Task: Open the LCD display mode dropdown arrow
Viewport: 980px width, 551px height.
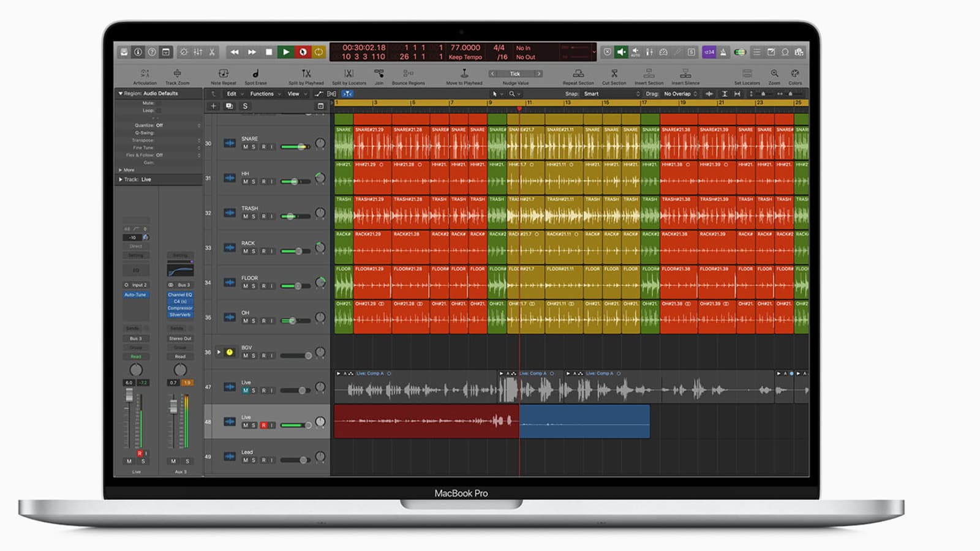Action: 594,52
